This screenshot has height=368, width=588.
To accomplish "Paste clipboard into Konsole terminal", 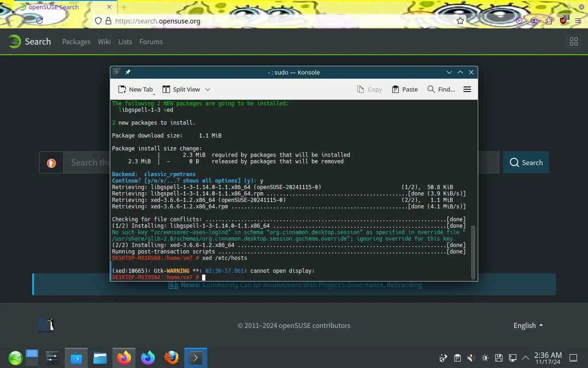I will pos(405,89).
